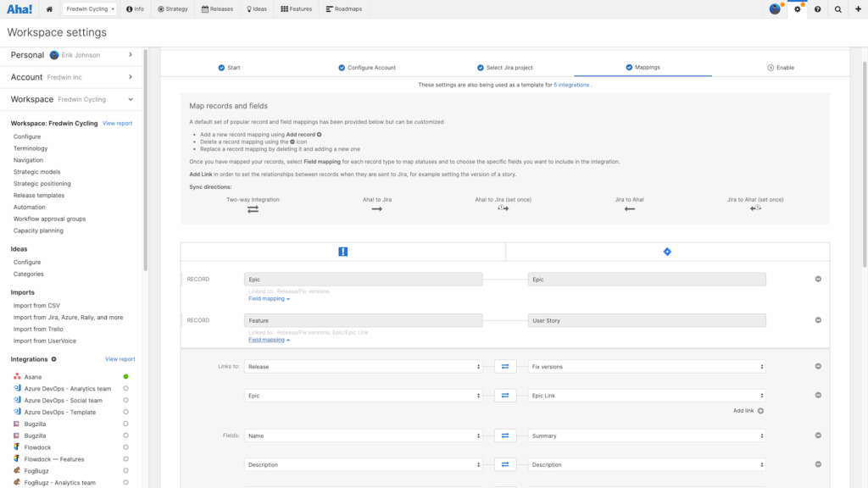Click the home icon in top navigation
This screenshot has width=868, height=488.
click(x=49, y=8)
